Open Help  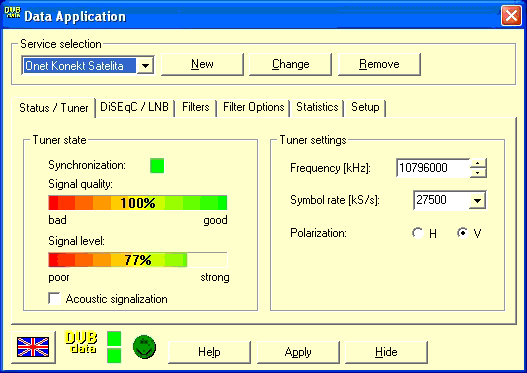coord(209,352)
